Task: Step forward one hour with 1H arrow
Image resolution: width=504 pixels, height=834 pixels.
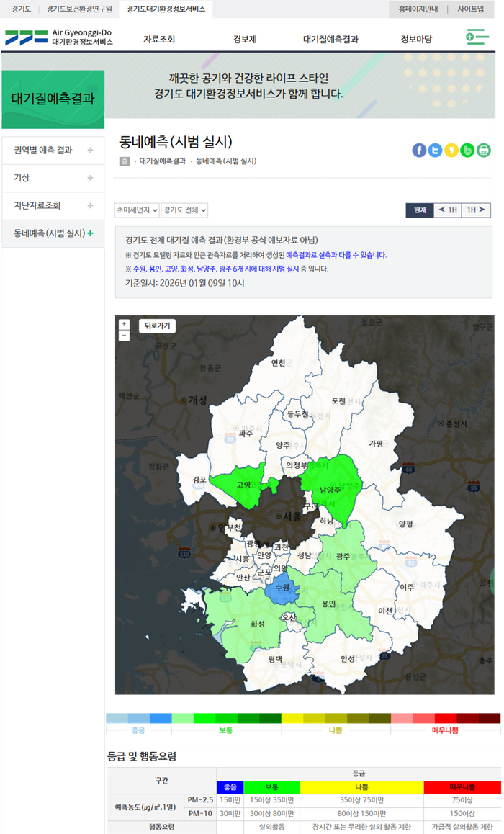Action: pos(476,210)
